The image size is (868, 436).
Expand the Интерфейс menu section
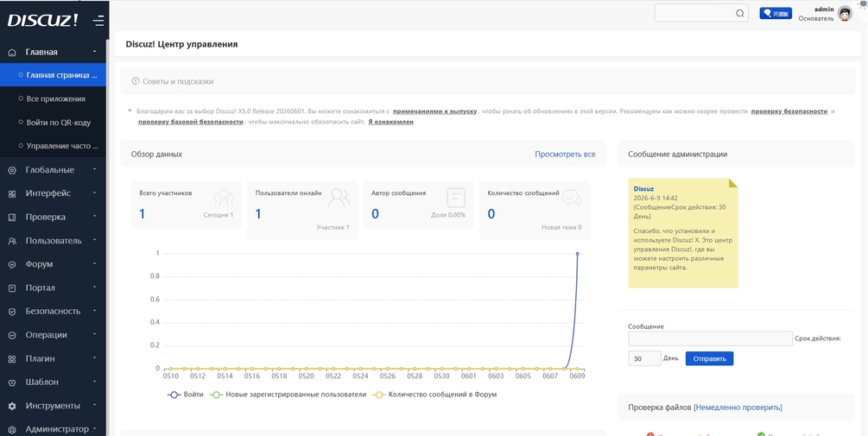53,193
